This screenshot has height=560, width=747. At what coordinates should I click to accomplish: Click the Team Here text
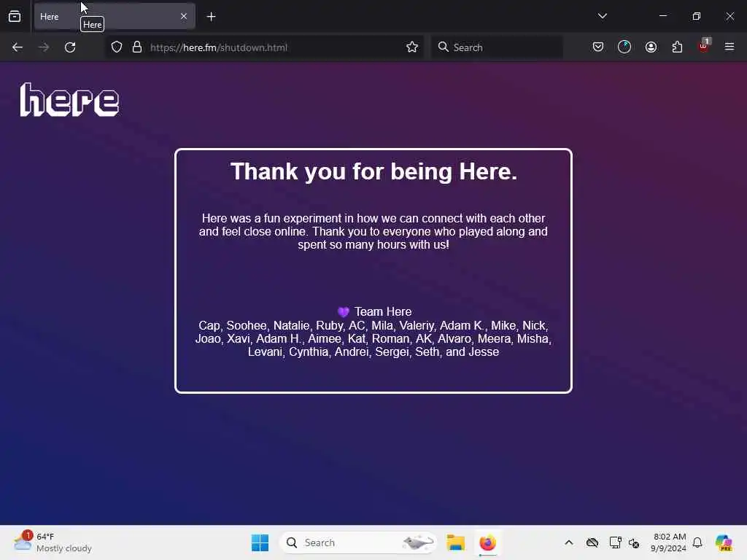pos(383,311)
